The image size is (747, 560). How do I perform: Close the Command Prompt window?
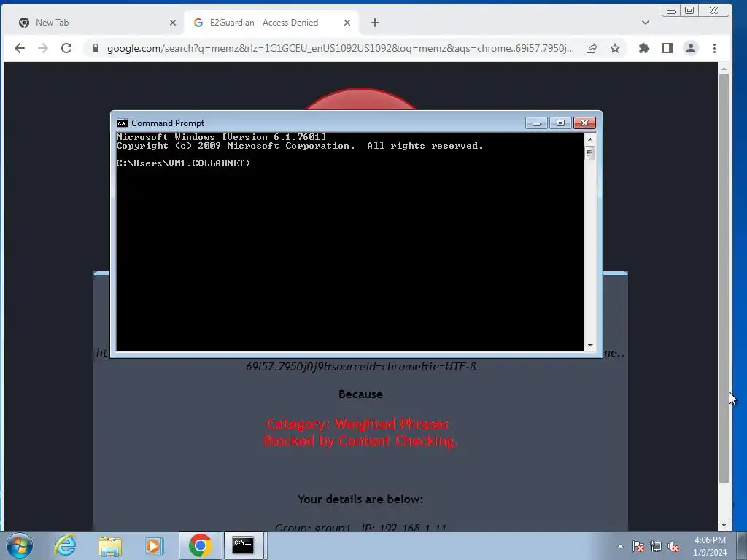coord(584,122)
